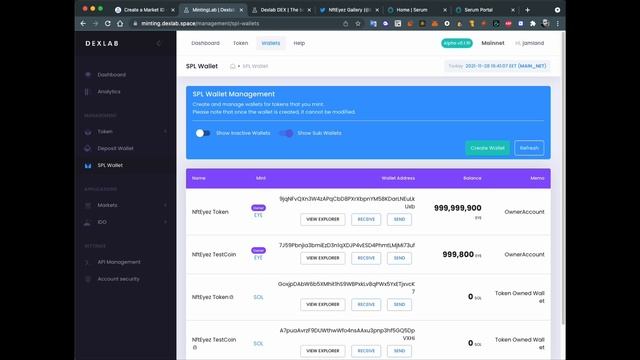Bookmark this page with the star icon
The height and width of the screenshot is (360, 640).
pyautogui.click(x=358, y=24)
